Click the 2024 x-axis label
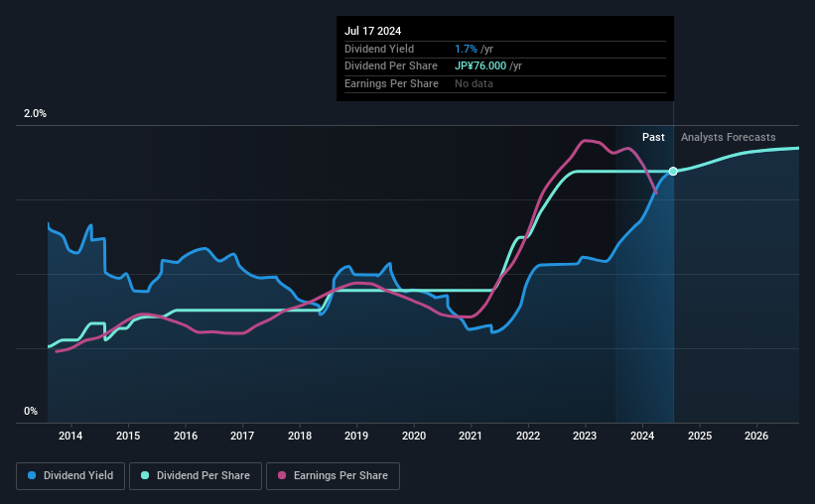The width and height of the screenshot is (815, 504). (x=642, y=436)
